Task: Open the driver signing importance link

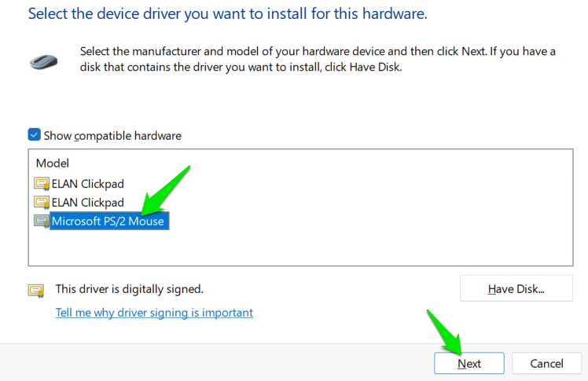Action: (x=154, y=313)
